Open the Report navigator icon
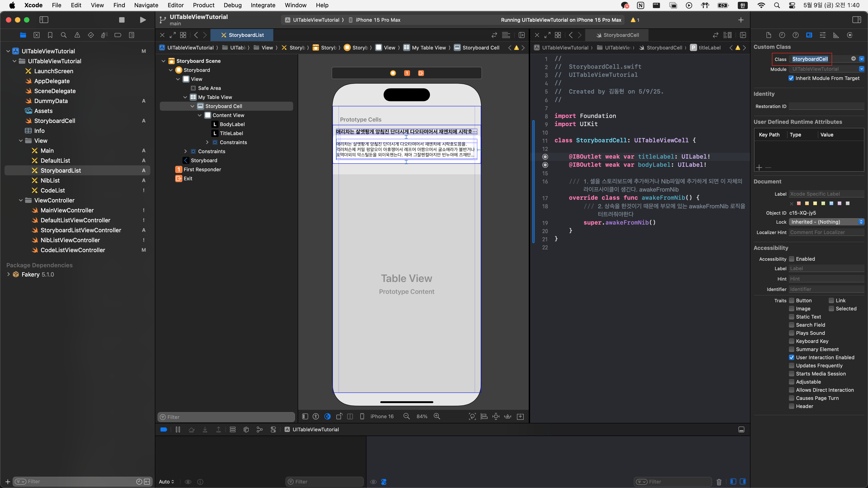 coord(132,35)
